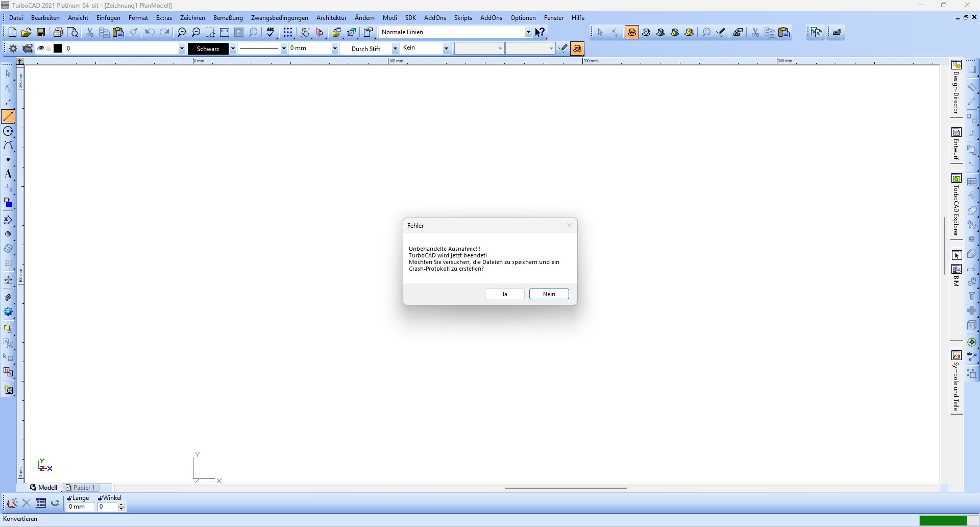The width and height of the screenshot is (980, 527).
Task: Click the help pointer question mark icon
Action: click(x=540, y=32)
